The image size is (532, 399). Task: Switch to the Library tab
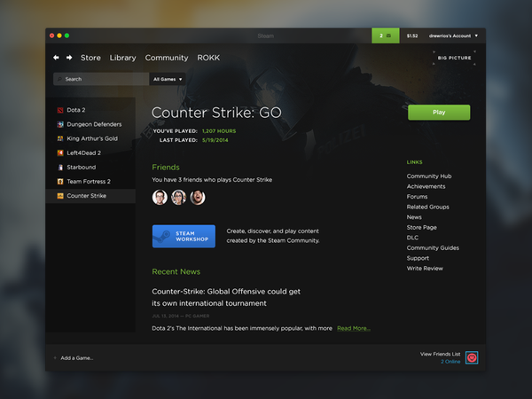click(123, 58)
